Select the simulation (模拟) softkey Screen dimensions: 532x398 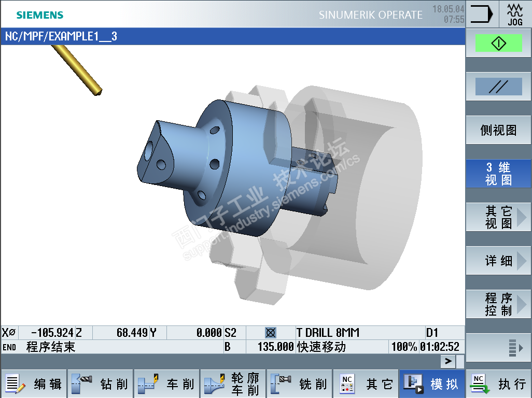coord(432,384)
